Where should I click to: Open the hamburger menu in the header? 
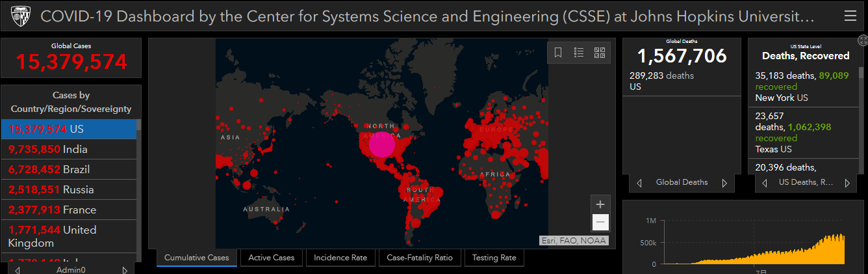coord(850,16)
